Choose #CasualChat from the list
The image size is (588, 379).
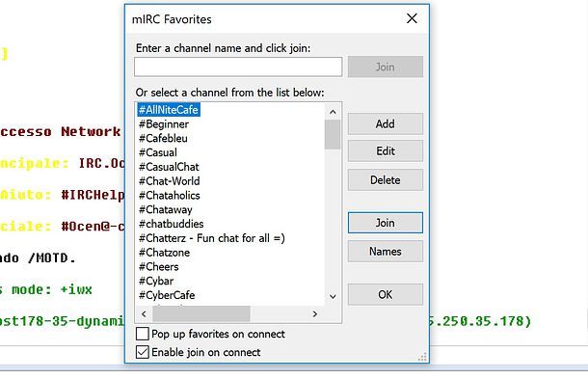(x=169, y=167)
